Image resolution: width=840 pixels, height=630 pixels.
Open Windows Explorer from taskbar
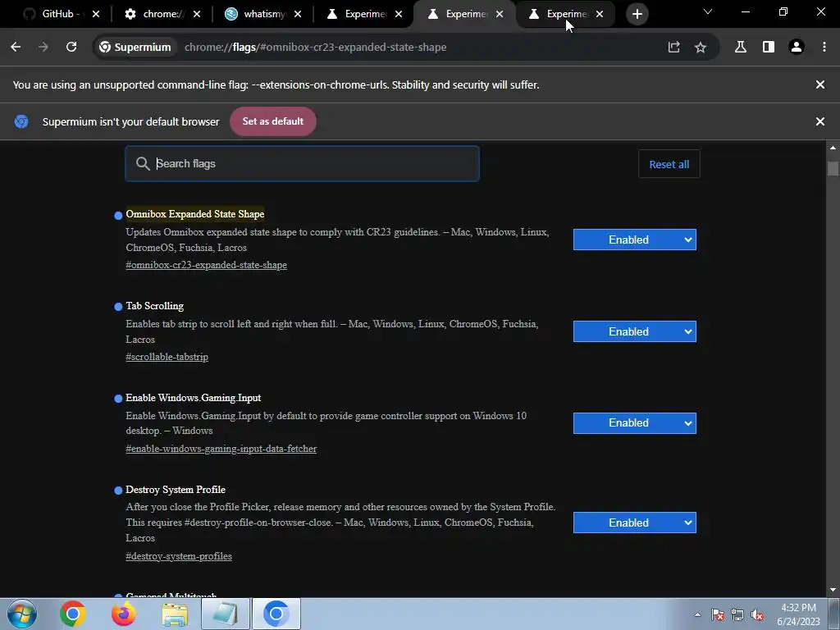point(175,614)
